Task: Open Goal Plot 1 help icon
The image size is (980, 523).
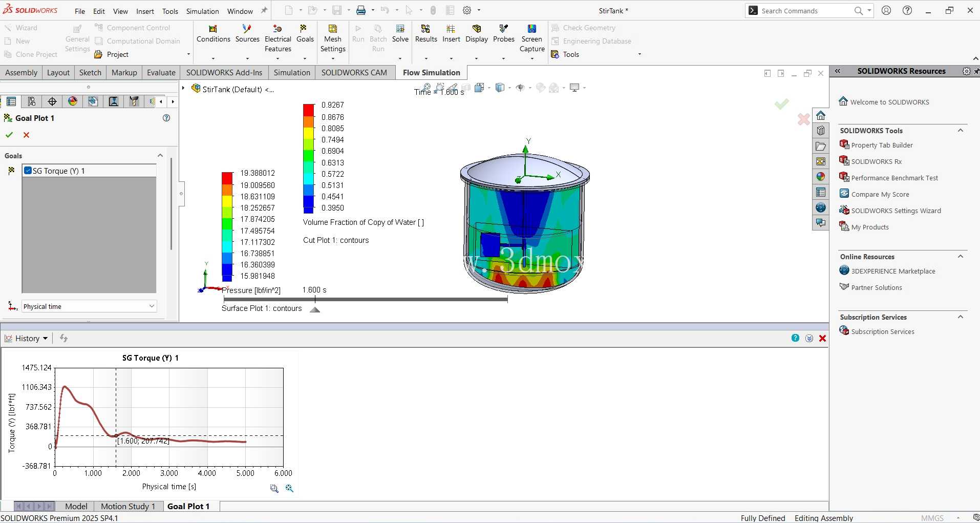Action: 166,118
